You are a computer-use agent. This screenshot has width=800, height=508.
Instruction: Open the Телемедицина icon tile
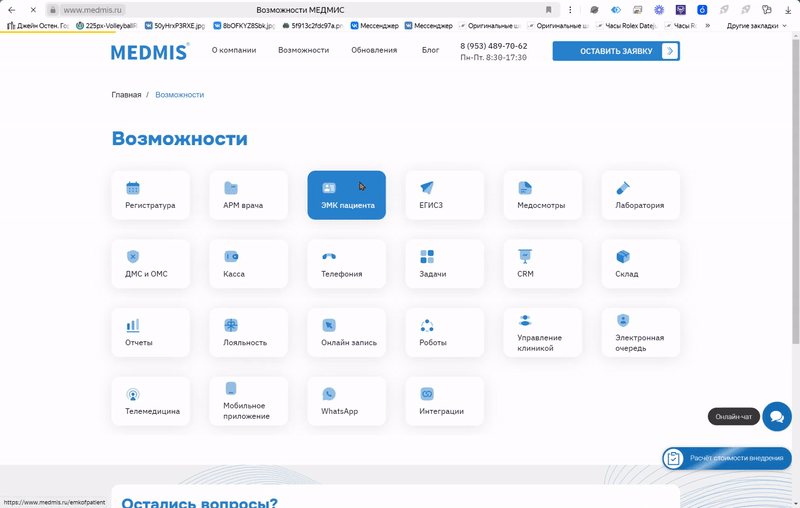133,394
